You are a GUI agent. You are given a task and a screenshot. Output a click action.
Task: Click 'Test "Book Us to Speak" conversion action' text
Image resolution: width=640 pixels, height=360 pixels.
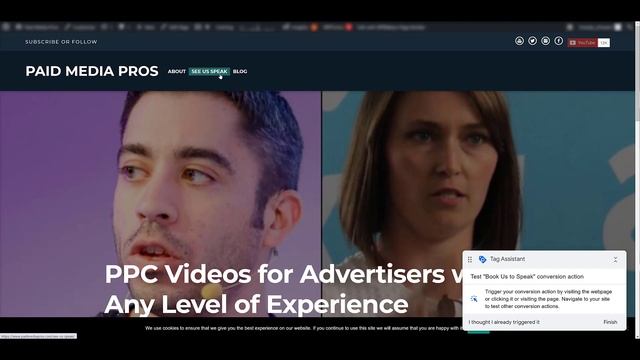[527, 276]
